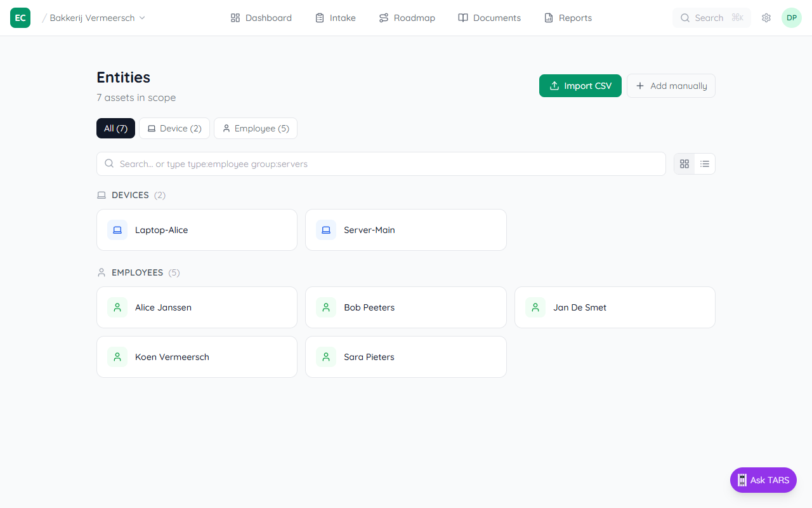Switch to list view layout
Screen dimensions: 812x508
click(x=705, y=164)
